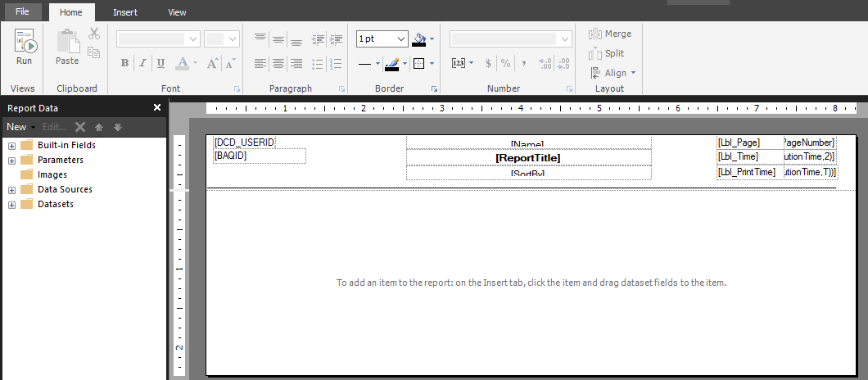The height and width of the screenshot is (380, 868).
Task: Open the font size combo box
Action: pos(222,38)
